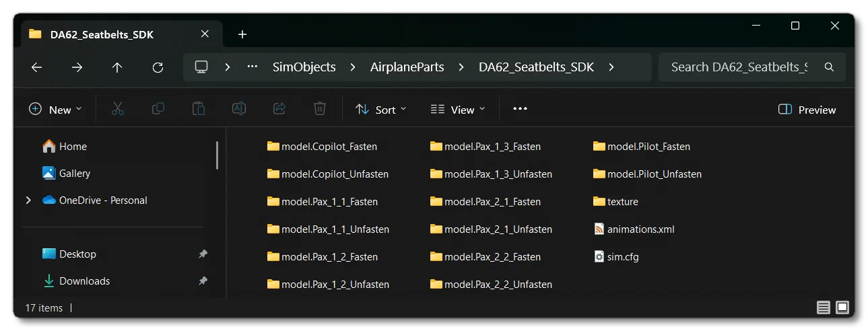Open a new tab with plus button
This screenshot has height=331, width=868.
242,34
